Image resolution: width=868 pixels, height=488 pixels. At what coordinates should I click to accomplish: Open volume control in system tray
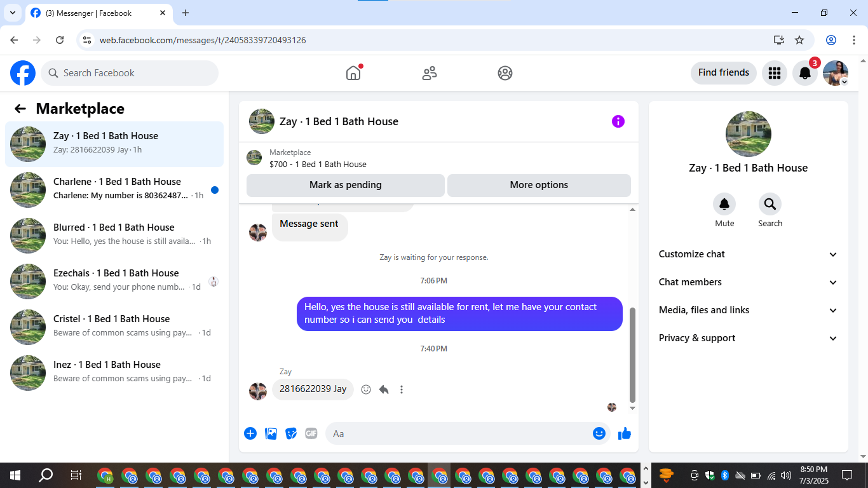(786, 475)
